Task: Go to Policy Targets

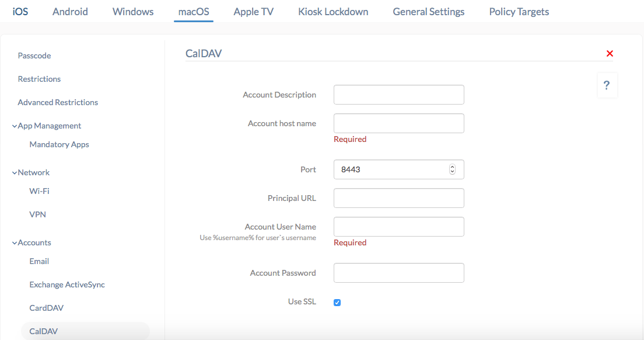Action: (x=518, y=11)
